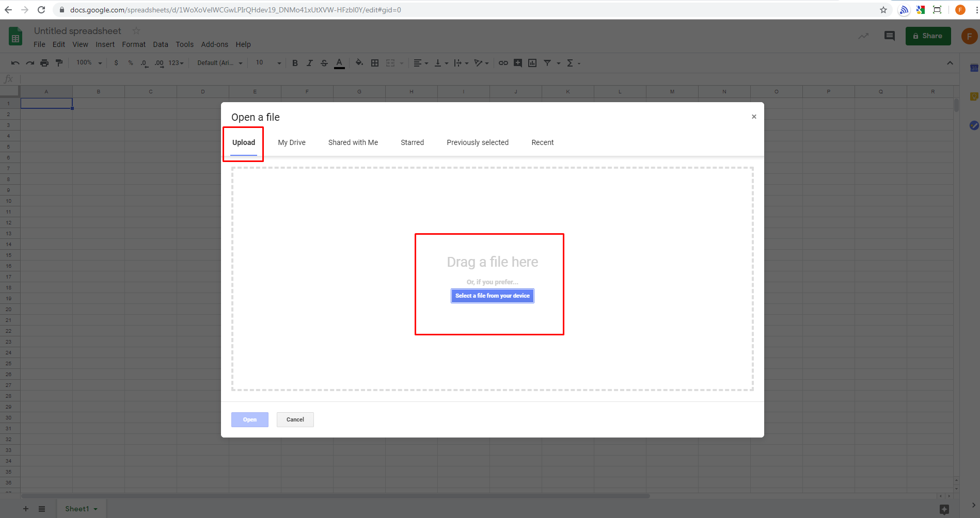
Task: Click the Borders icon
Action: pyautogui.click(x=375, y=63)
